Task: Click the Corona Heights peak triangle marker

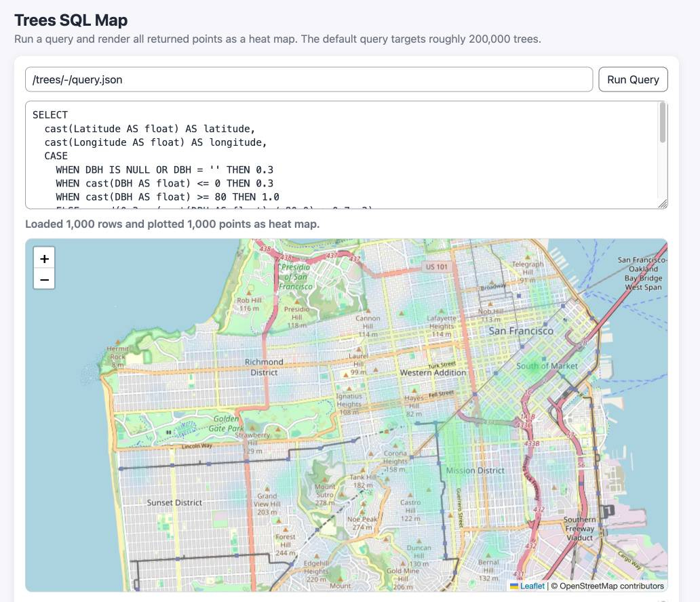Action: pyautogui.click(x=396, y=446)
